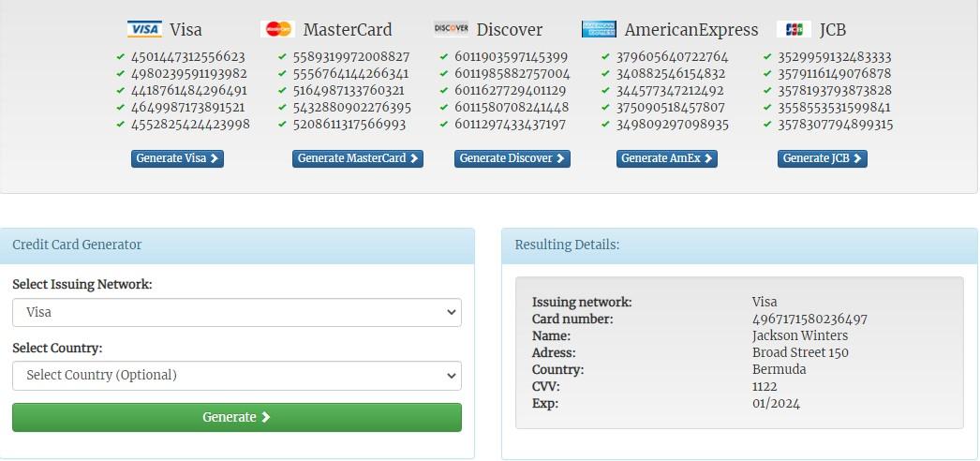Click the Credit Card Generator panel heading
Viewport: 980px width, 461px height.
click(x=78, y=245)
